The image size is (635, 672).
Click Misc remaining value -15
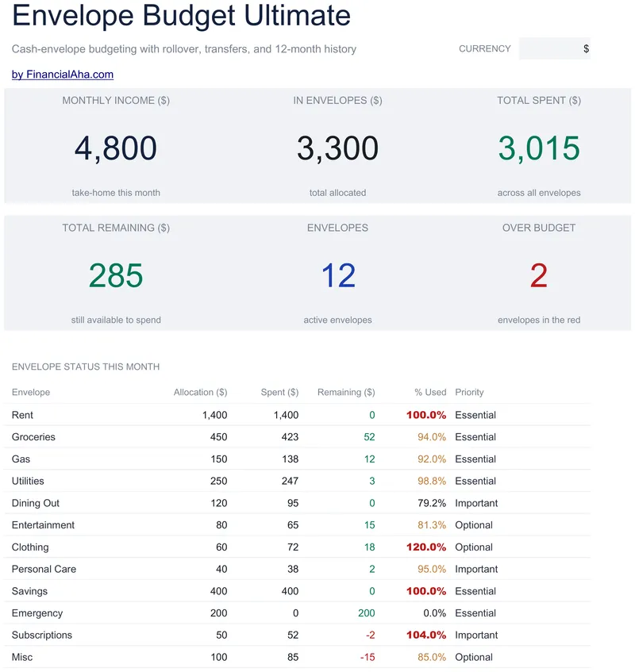pos(368,657)
